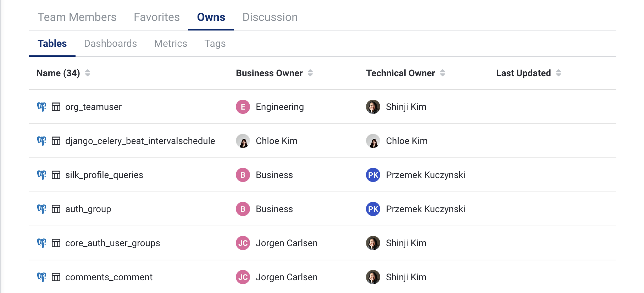The height and width of the screenshot is (293, 644).
Task: Click the JC avatar in the comments_comment row
Action: click(x=243, y=277)
